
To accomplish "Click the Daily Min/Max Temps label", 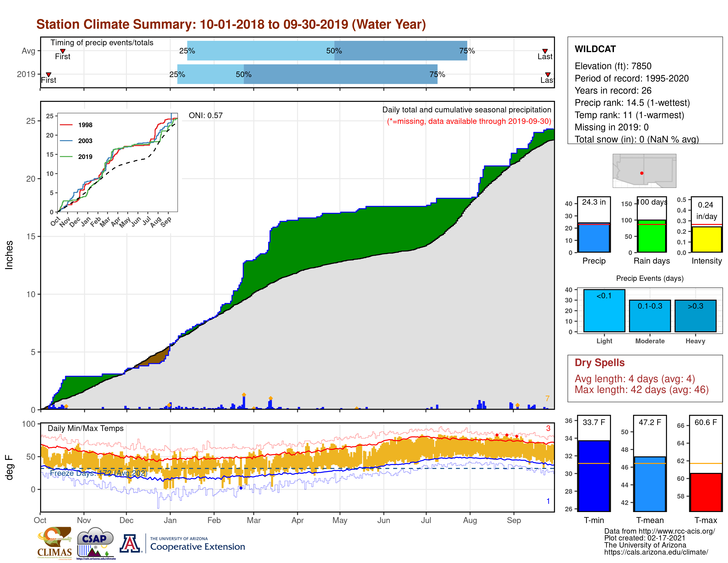I will (x=85, y=428).
